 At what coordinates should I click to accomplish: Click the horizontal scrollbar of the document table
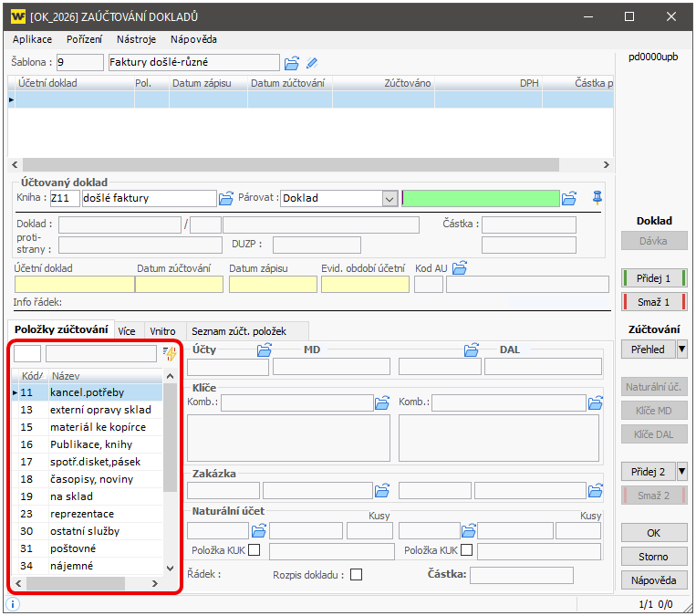(291, 165)
